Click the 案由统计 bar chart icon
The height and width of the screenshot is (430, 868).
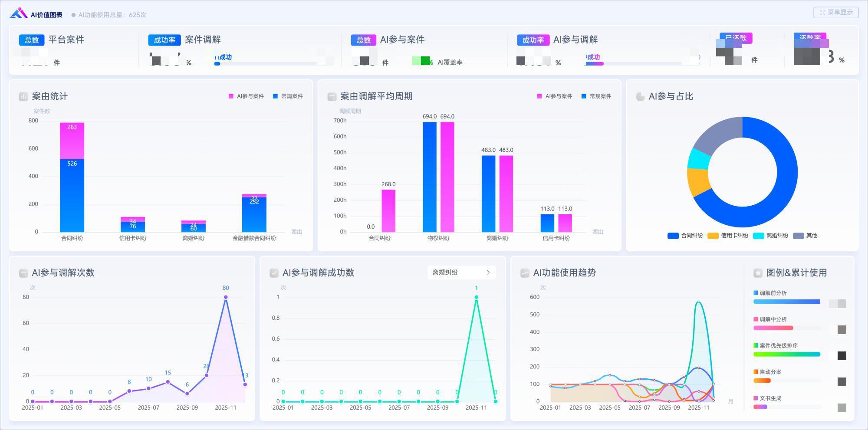(x=23, y=97)
